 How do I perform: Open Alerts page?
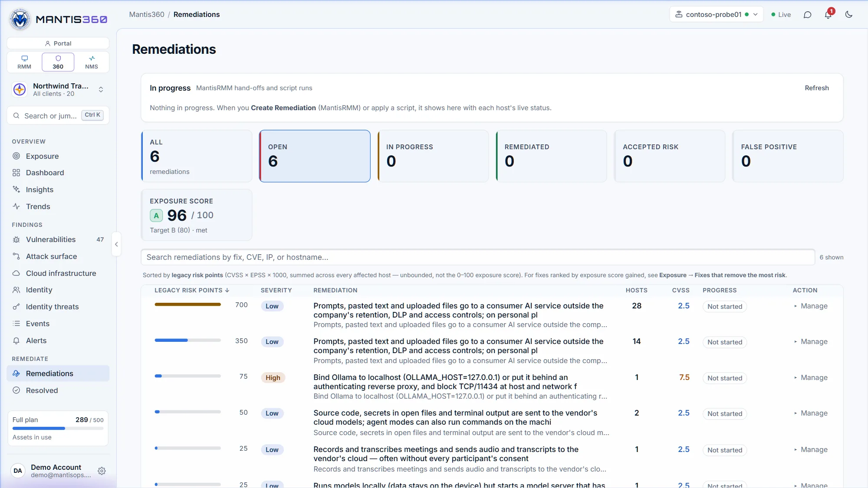click(x=58, y=341)
